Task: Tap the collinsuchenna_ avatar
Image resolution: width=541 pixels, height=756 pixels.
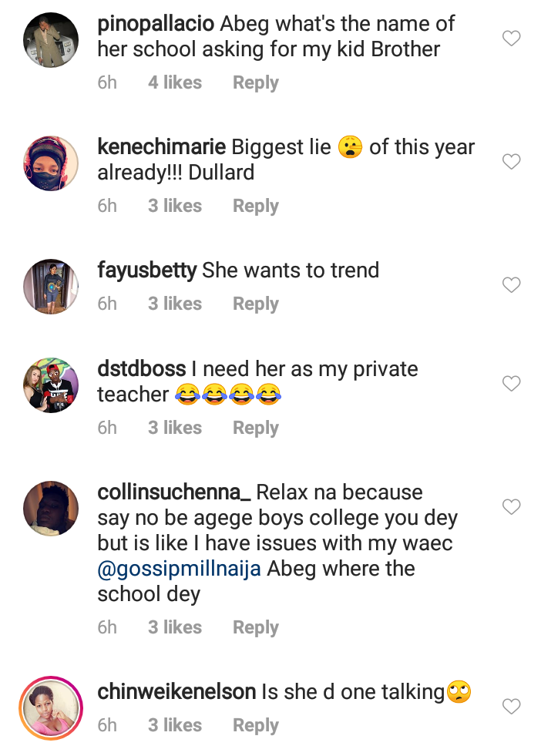Action: (x=50, y=509)
